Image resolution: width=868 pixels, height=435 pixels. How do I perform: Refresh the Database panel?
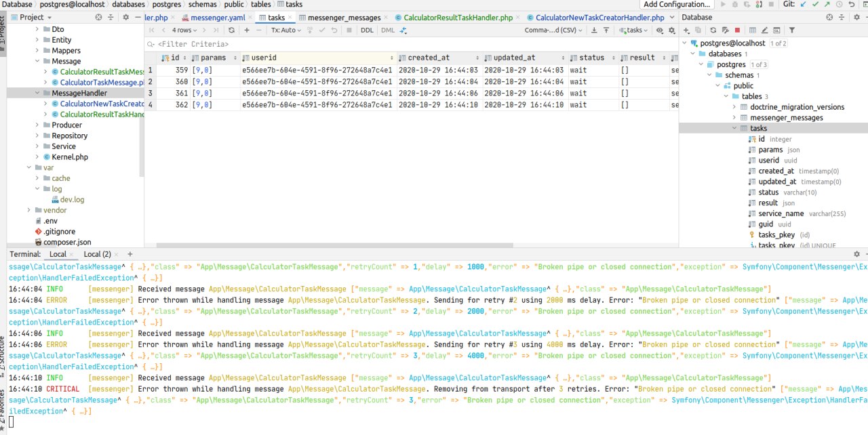tap(713, 30)
